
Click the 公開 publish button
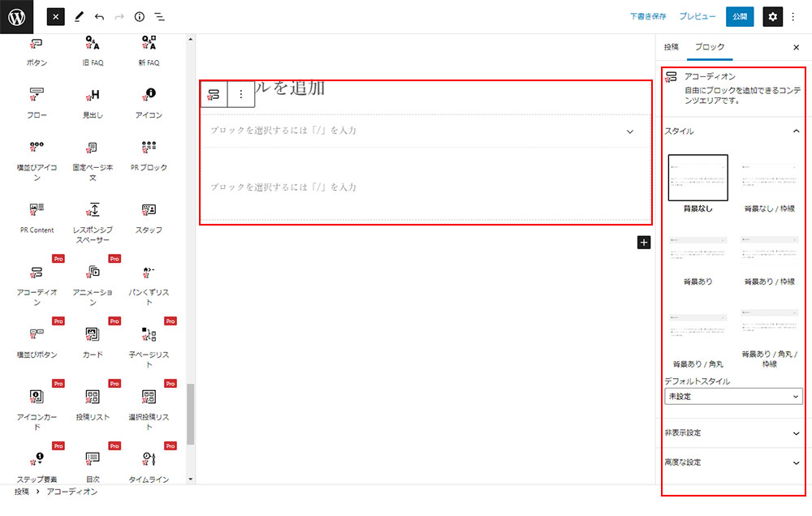pyautogui.click(x=739, y=16)
